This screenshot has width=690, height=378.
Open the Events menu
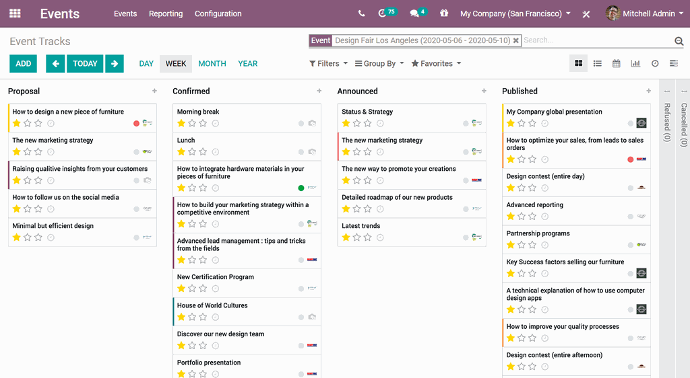pyautogui.click(x=125, y=14)
